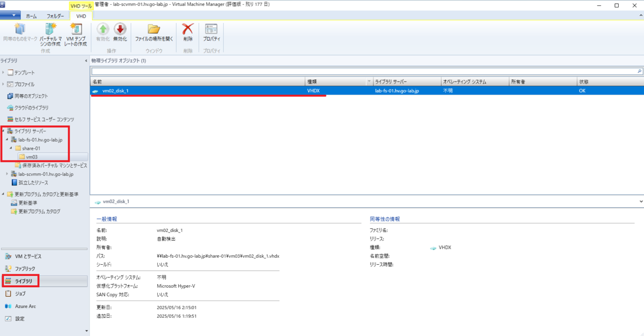
Task: Open Self Service User Content (セルフ サービス ユーザー コンテンツ) node
Action: coord(44,120)
